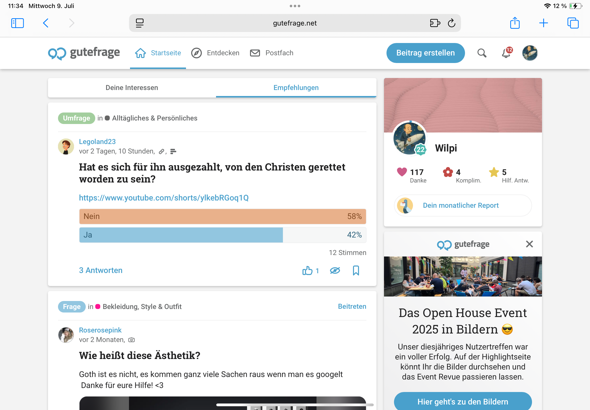The height and width of the screenshot is (410, 590).
Task: Click the flower Komplimente counter
Action: click(462, 175)
